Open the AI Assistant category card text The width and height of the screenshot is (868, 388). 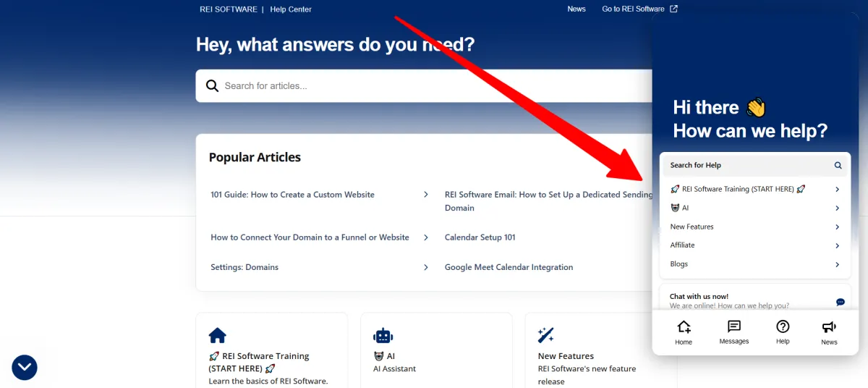click(394, 368)
